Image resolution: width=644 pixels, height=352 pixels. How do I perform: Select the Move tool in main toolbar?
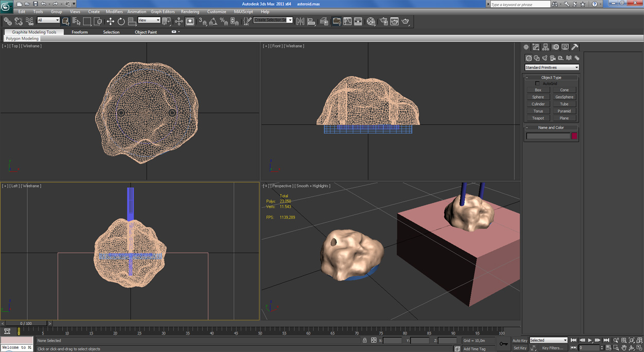(110, 22)
